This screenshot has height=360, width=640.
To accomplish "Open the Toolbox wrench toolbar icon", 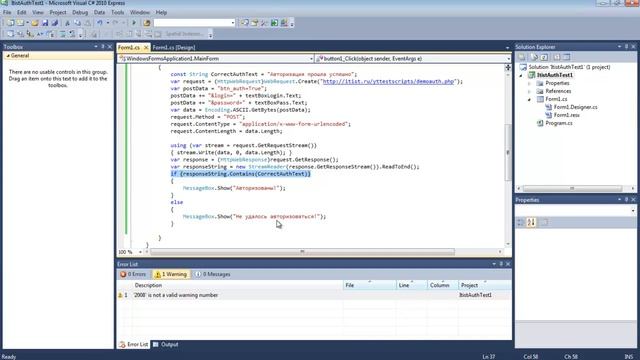I will 264,23.
